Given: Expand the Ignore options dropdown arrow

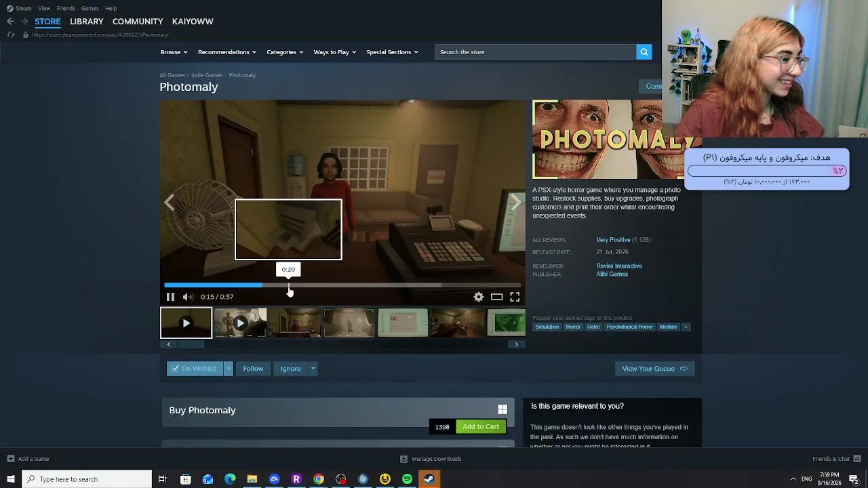Looking at the screenshot, I should (x=313, y=369).
